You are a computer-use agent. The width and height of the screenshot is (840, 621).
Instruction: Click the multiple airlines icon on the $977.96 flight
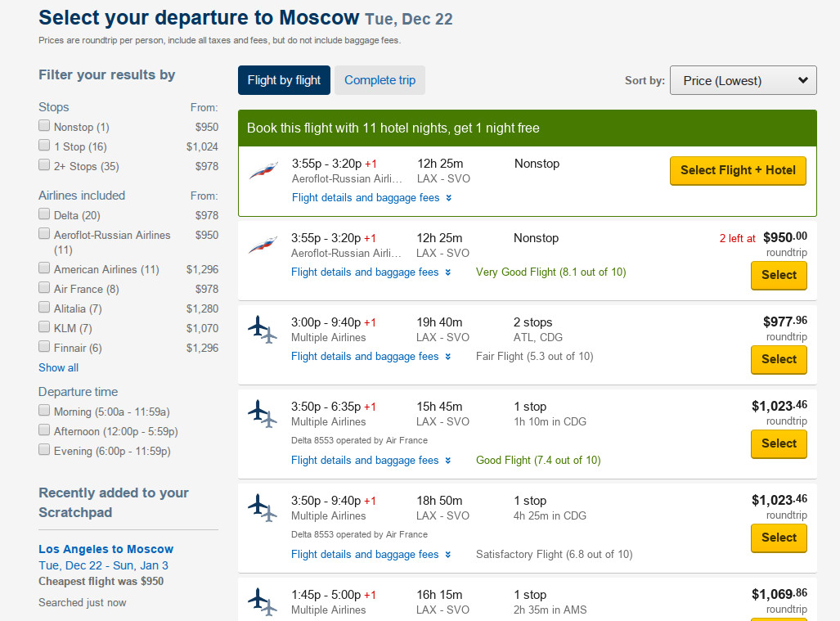click(263, 330)
